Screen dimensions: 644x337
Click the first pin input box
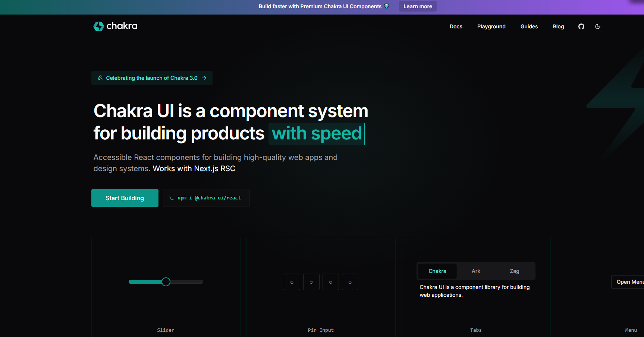click(x=292, y=282)
